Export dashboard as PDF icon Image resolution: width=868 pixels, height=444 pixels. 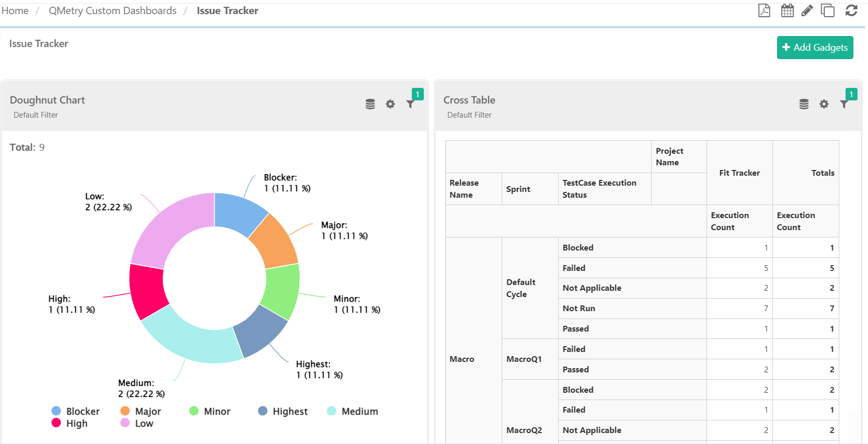pos(764,10)
